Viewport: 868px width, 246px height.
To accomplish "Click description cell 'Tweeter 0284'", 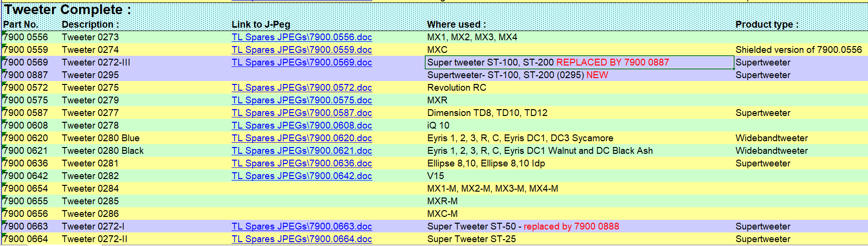I will pos(90,189).
